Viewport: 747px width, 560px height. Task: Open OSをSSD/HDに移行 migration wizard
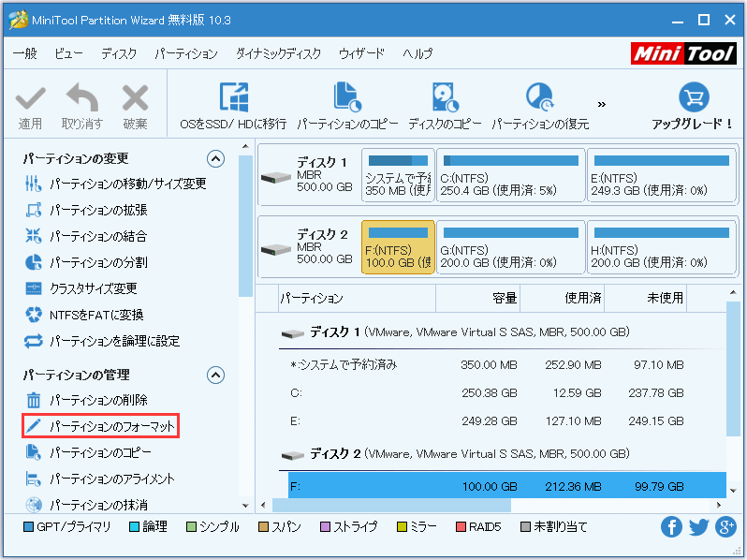[x=233, y=97]
